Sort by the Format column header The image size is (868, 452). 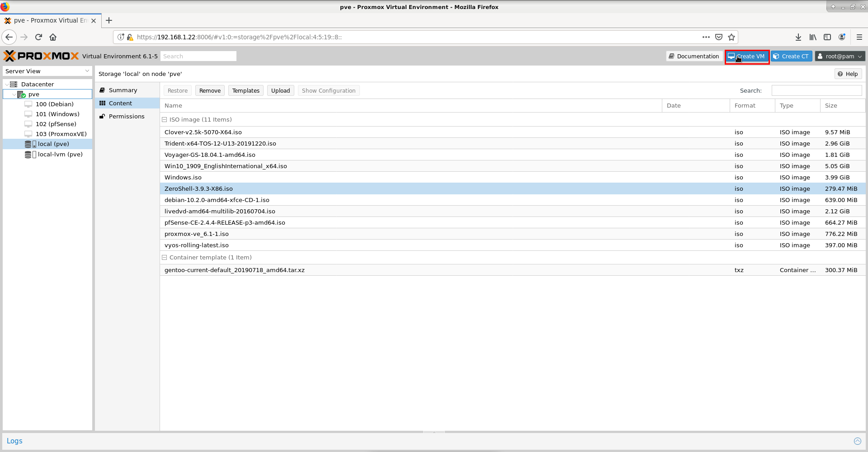pyautogui.click(x=752, y=106)
